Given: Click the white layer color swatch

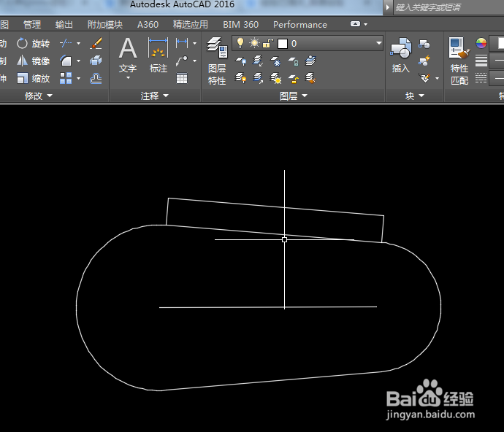Looking at the screenshot, I should pyautogui.click(x=282, y=43).
